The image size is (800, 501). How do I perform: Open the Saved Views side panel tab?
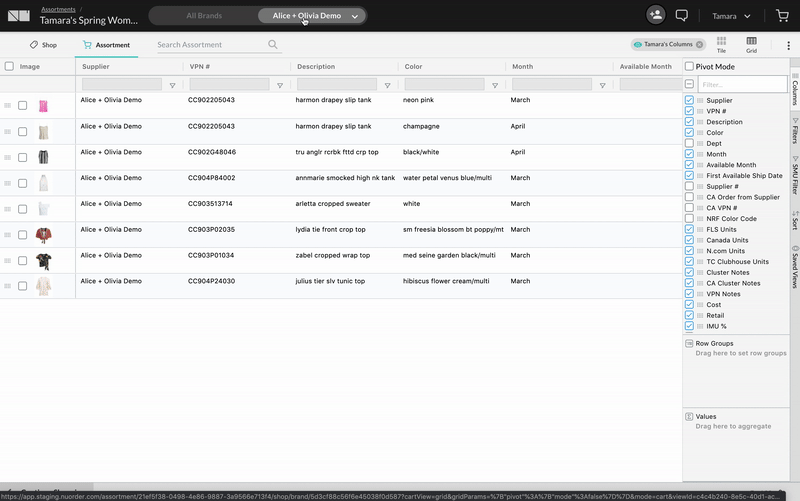(795, 267)
